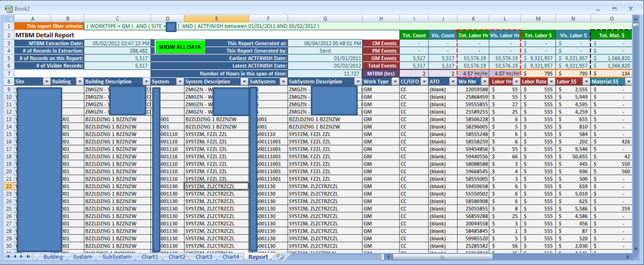The height and width of the screenshot is (265, 644).
Task: Click the 11,727 hours span value
Action: pos(325,73)
